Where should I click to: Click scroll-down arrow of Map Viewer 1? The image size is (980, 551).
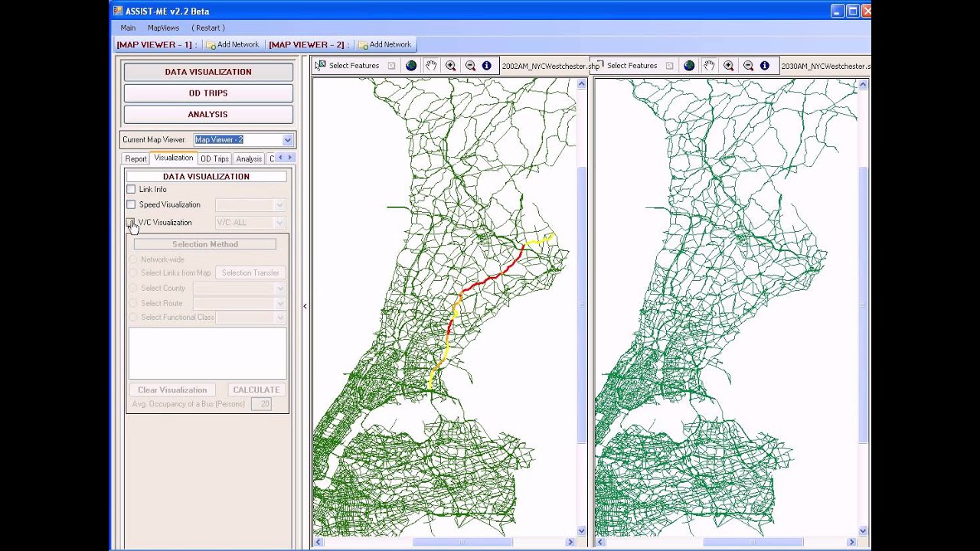pyautogui.click(x=581, y=531)
